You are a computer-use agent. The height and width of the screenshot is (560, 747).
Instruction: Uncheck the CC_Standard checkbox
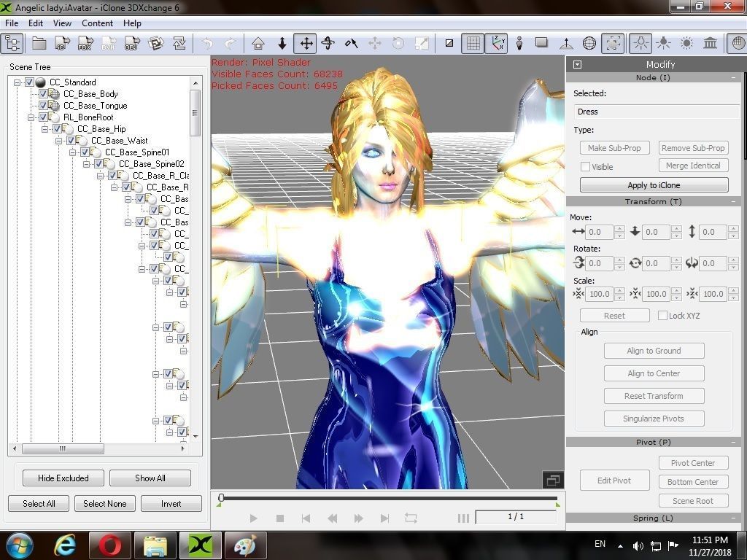pyautogui.click(x=29, y=82)
